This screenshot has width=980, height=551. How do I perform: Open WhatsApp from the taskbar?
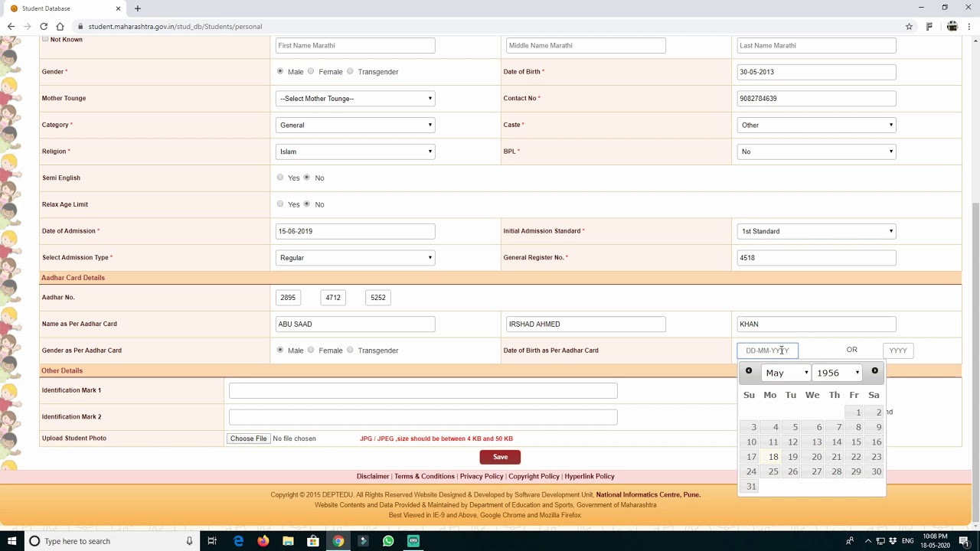[388, 541]
